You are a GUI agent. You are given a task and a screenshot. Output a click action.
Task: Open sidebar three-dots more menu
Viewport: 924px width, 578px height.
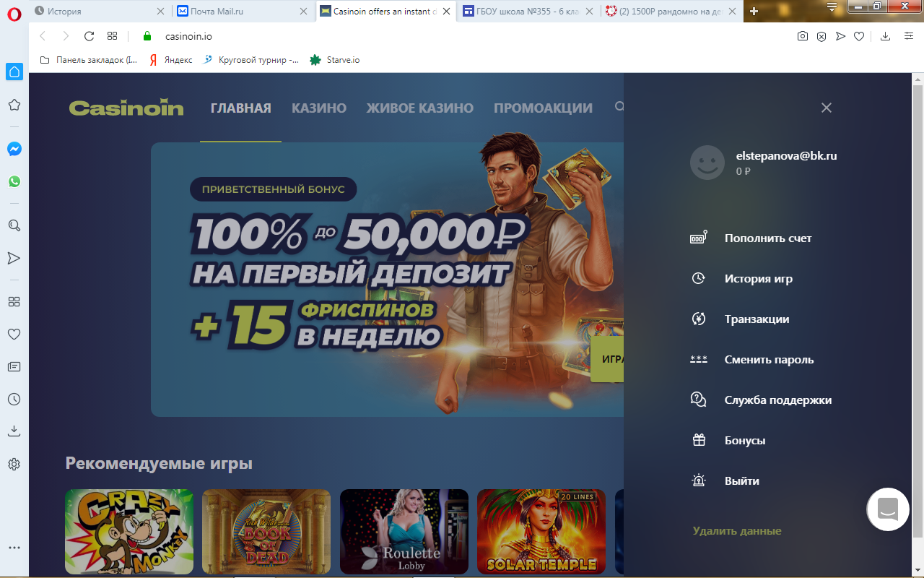click(x=14, y=548)
